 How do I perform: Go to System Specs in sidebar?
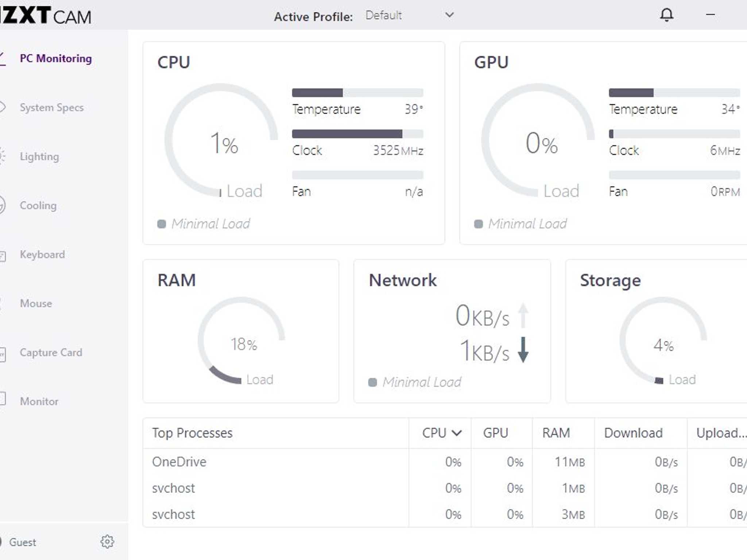[x=51, y=108]
